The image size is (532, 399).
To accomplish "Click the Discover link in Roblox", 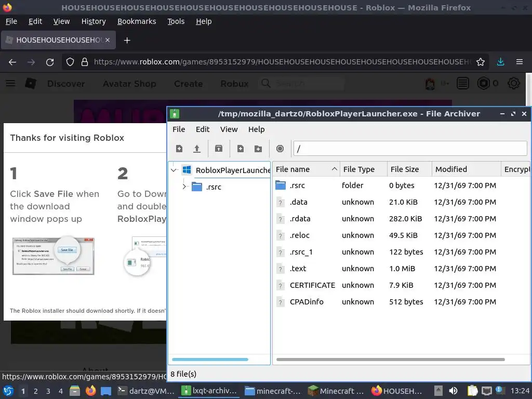I will tap(66, 84).
